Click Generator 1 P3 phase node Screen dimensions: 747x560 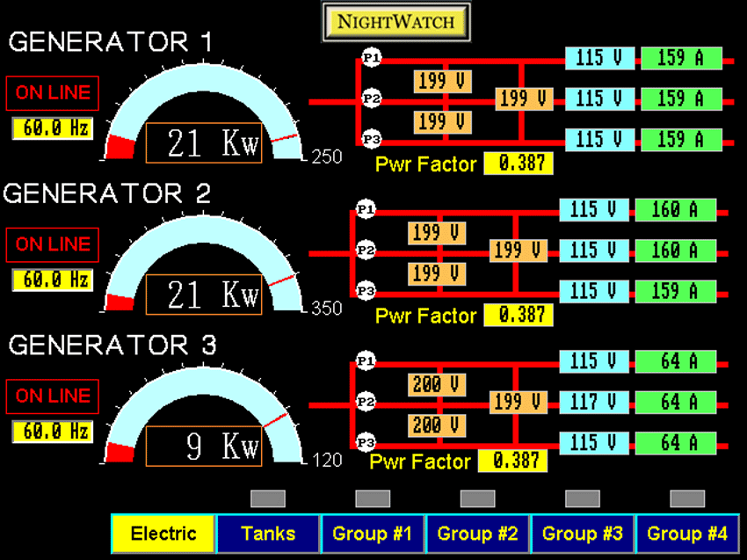[371, 139]
